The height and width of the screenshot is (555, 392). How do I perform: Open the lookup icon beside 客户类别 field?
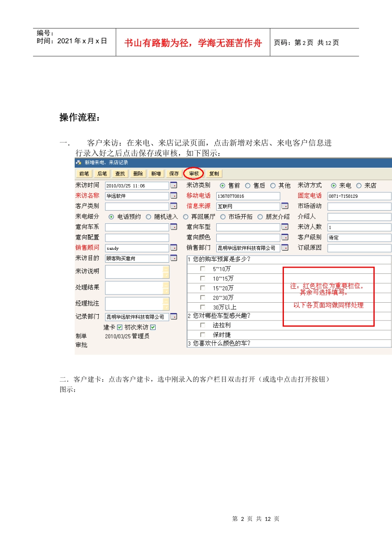[174, 206]
